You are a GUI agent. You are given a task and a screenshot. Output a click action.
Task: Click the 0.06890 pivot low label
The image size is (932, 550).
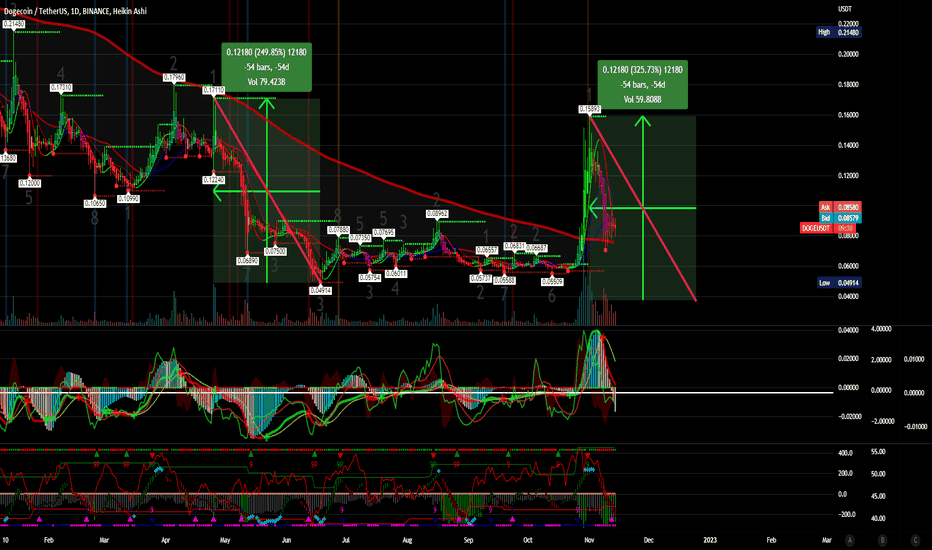(248, 260)
